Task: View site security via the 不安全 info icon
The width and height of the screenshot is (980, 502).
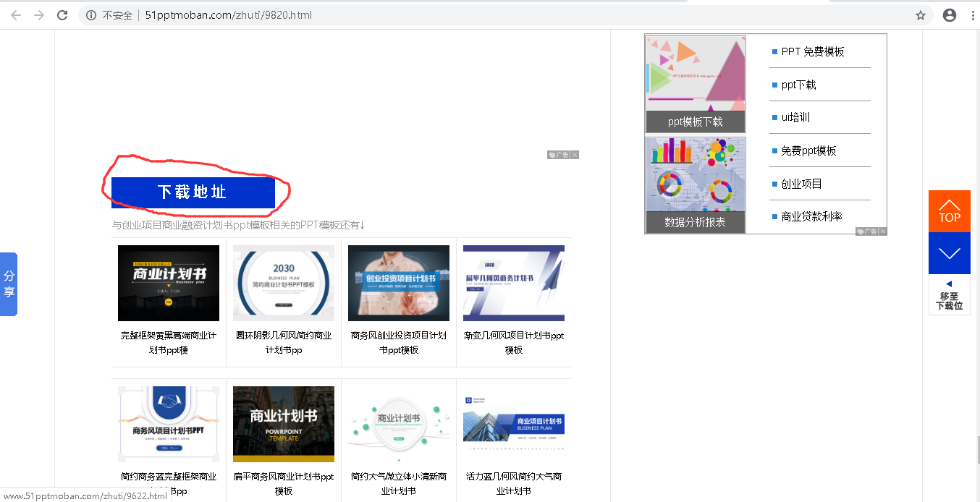Action: [90, 14]
